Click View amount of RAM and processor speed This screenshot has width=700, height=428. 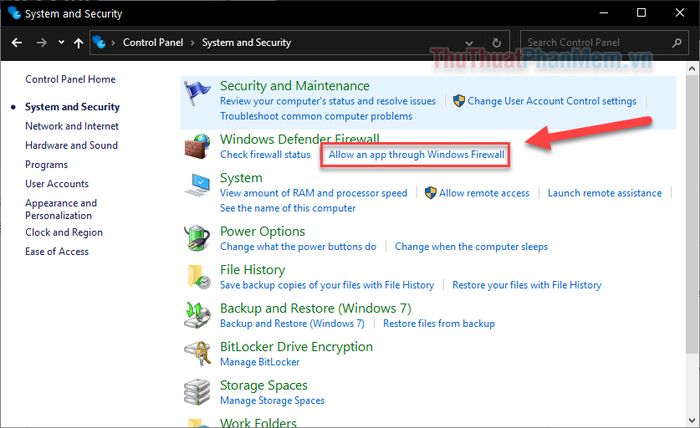click(x=313, y=193)
